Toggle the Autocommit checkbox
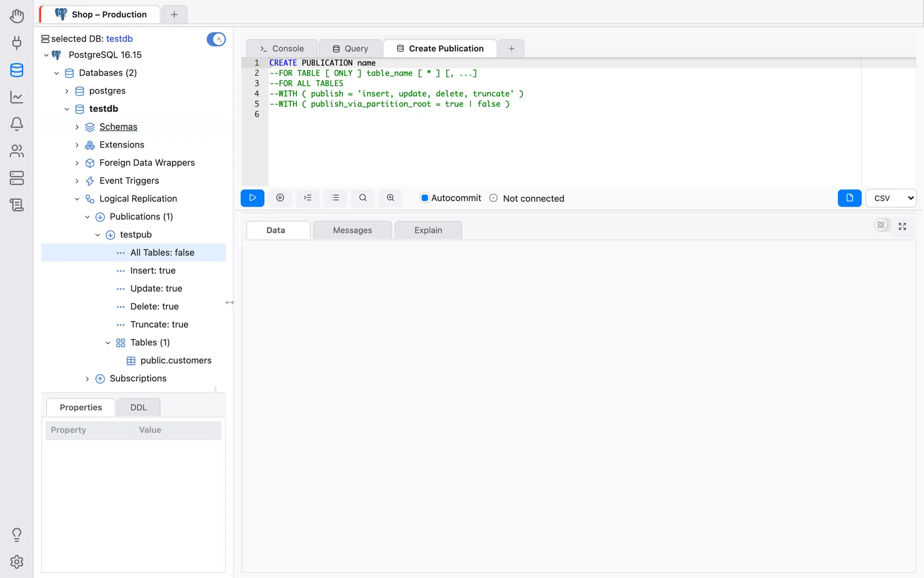Viewport: 924px width, 578px height. point(425,198)
